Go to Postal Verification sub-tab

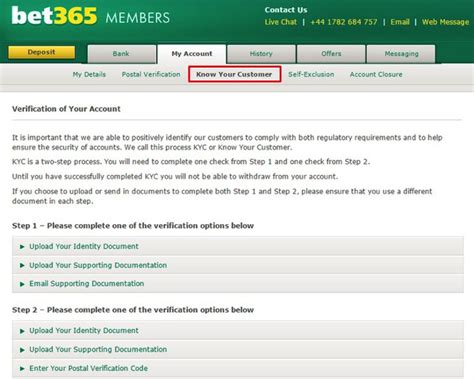click(x=151, y=74)
